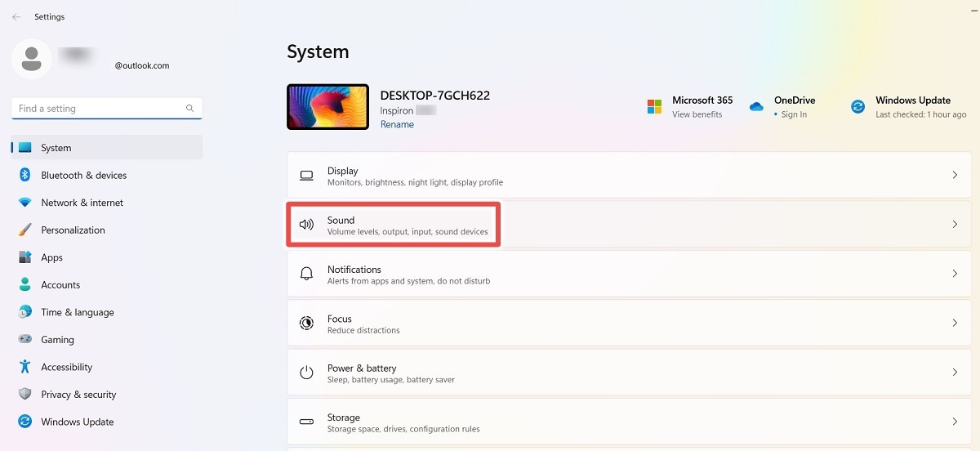Click the Rename link under device name

point(397,124)
